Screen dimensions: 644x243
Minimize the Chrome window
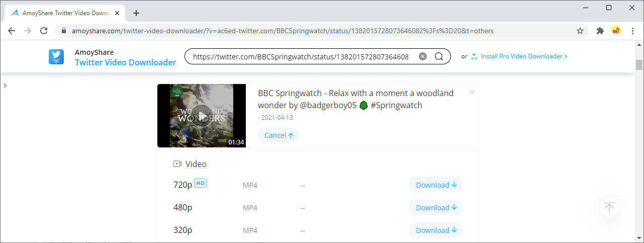tap(586, 8)
